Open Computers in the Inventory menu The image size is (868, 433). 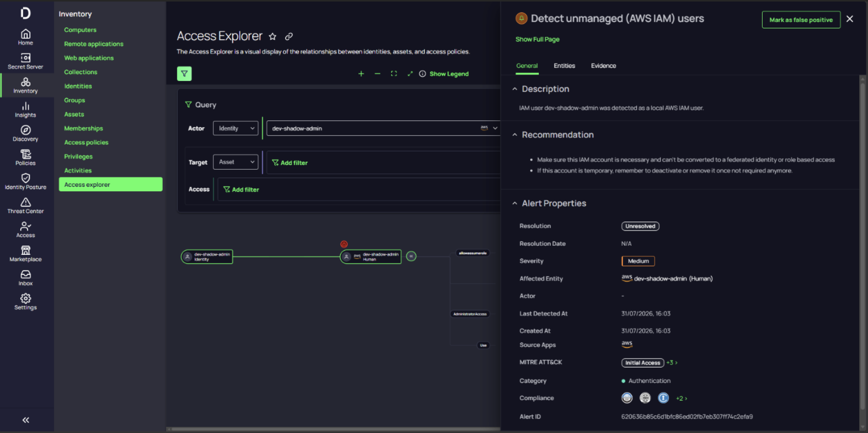pyautogui.click(x=80, y=30)
